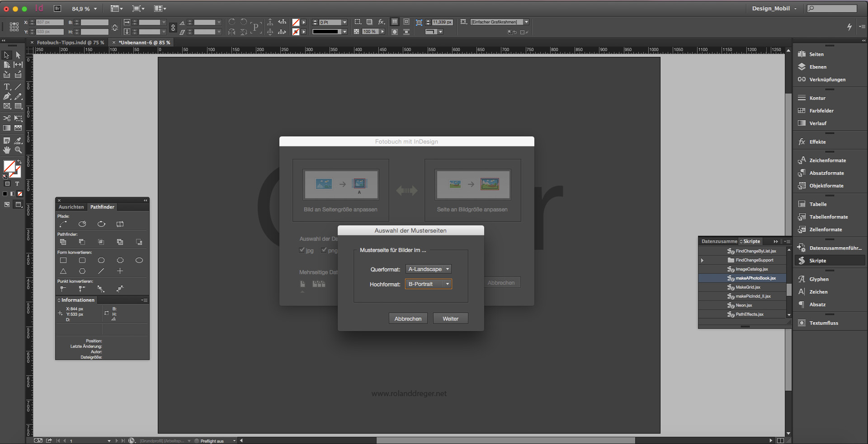Viewport: 868px width, 444px height.
Task: Click Abbrechen in Musterseiten dialog
Action: (408, 318)
